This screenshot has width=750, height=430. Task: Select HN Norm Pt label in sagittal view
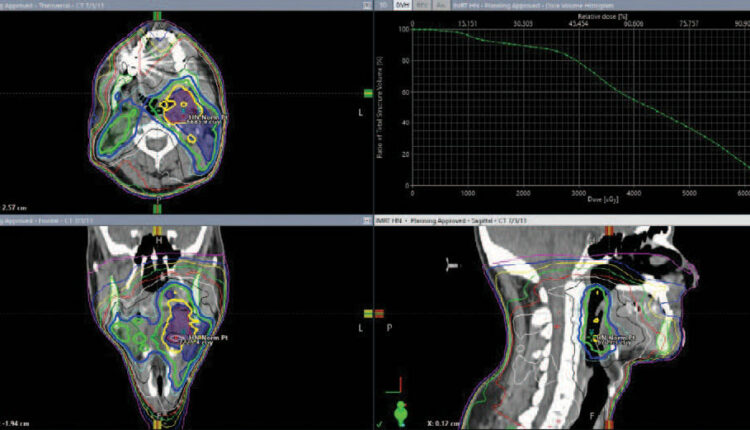pyautogui.click(x=608, y=339)
